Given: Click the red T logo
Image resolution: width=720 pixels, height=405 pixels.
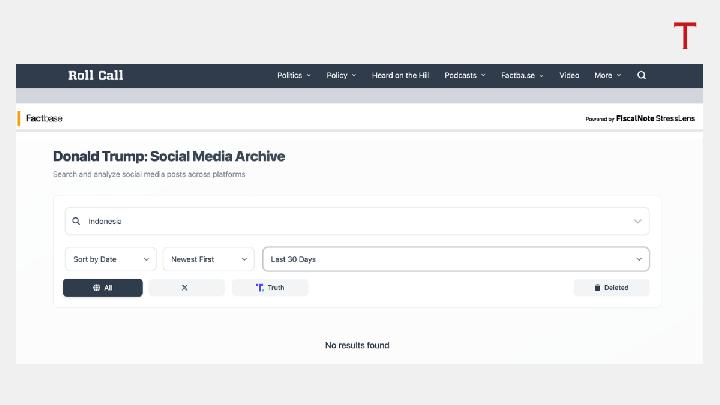Looking at the screenshot, I should coord(684,37).
